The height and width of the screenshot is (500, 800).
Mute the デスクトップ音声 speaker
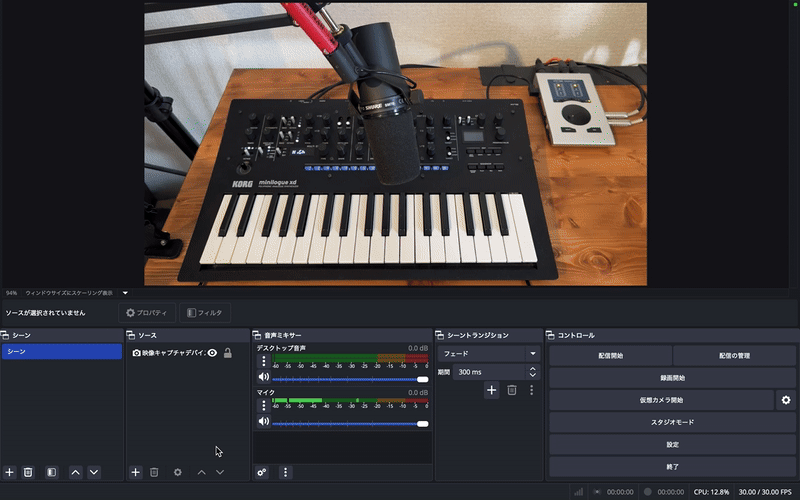click(x=263, y=377)
